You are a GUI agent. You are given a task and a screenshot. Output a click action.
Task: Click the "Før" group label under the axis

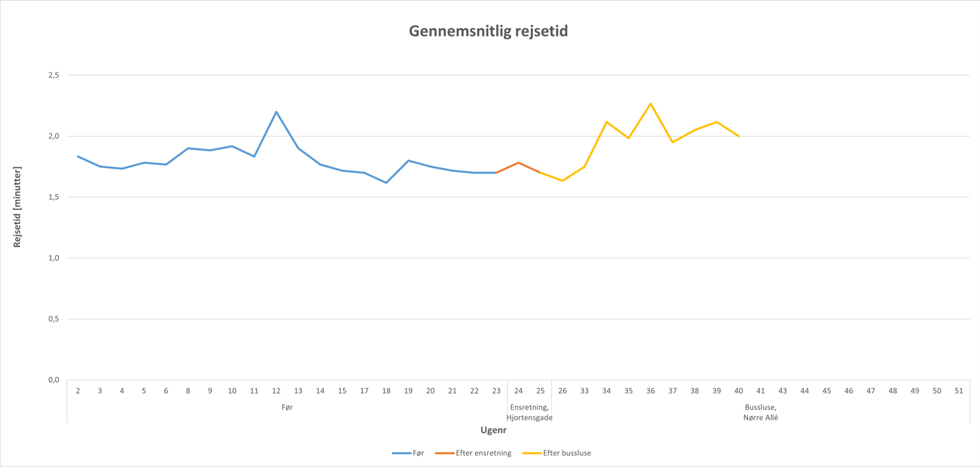(287, 408)
